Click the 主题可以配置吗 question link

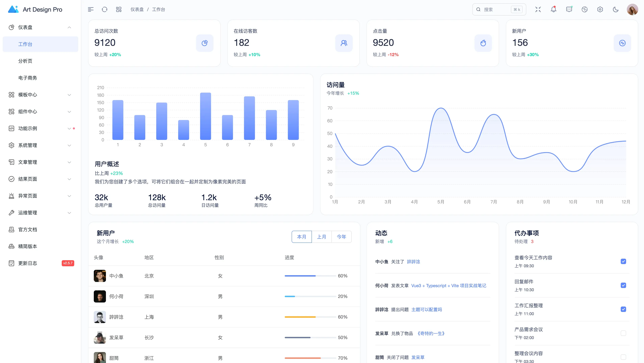click(x=427, y=310)
